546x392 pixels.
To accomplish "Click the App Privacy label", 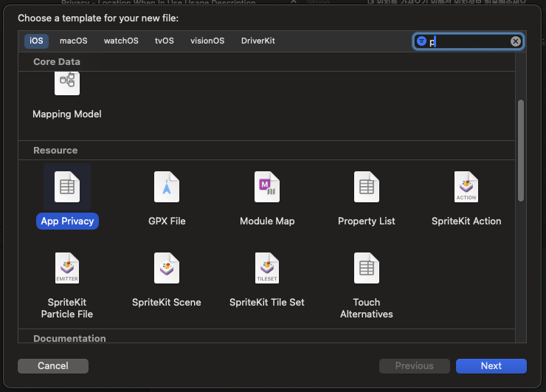I will 67,221.
